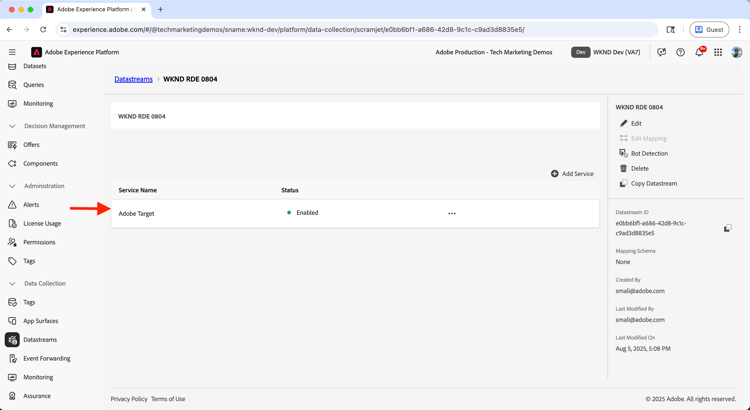Open the user profile avatar
This screenshot has width=750, height=410.
737,52
